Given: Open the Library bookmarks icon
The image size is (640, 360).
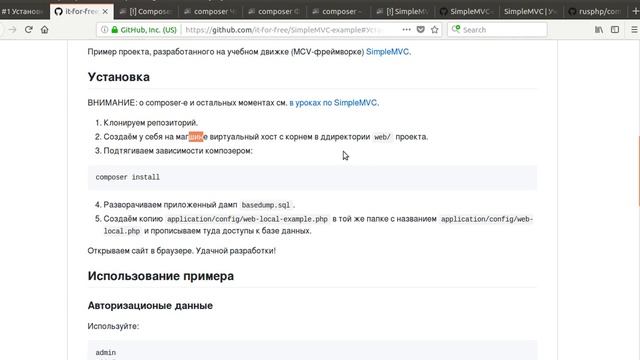Looking at the screenshot, I should point(599,29).
